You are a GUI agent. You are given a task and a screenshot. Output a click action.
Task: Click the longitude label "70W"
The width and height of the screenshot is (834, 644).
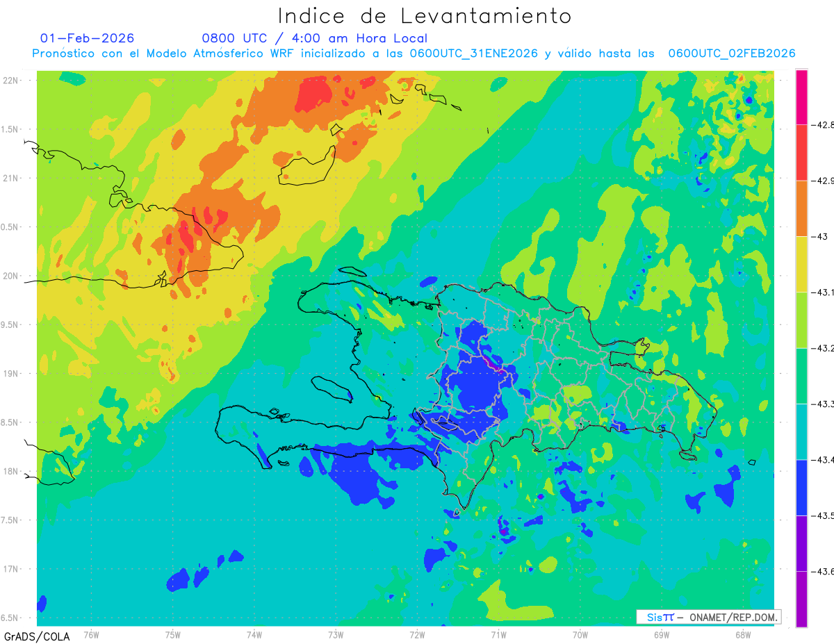click(580, 634)
